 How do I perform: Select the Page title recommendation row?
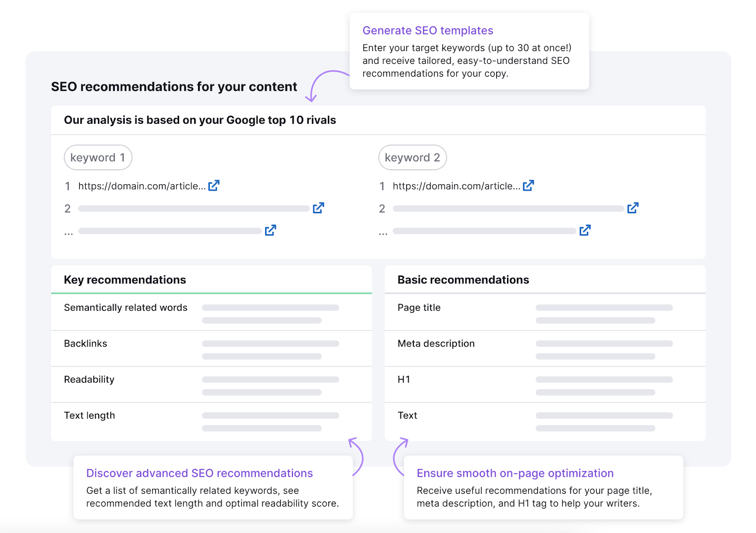point(545,313)
